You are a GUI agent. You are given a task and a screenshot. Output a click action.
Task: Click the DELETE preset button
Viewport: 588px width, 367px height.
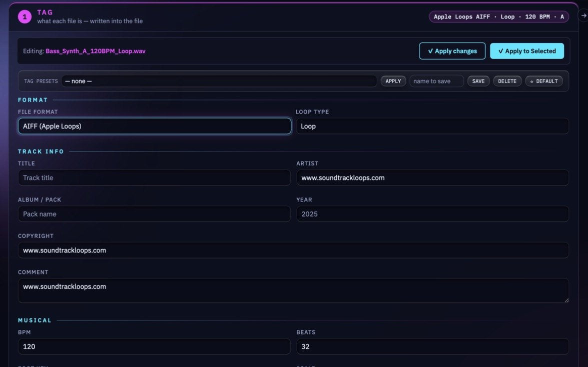507,81
